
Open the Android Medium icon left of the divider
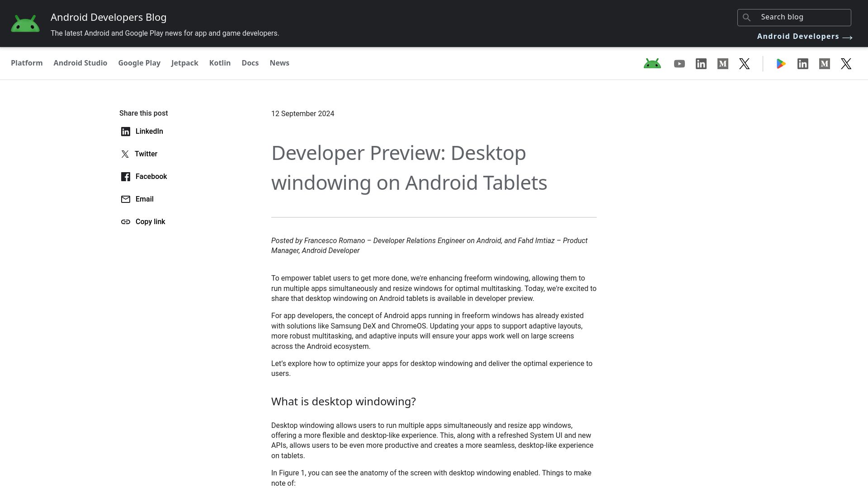coord(723,64)
